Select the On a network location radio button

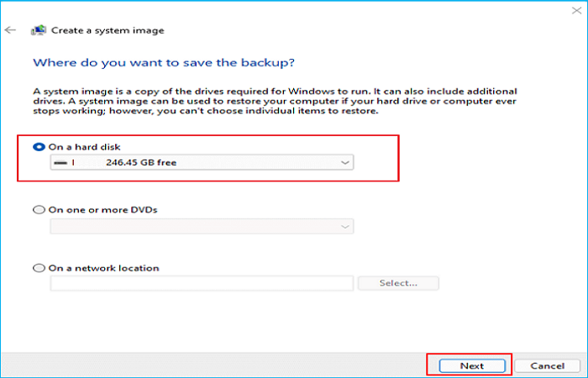(39, 268)
